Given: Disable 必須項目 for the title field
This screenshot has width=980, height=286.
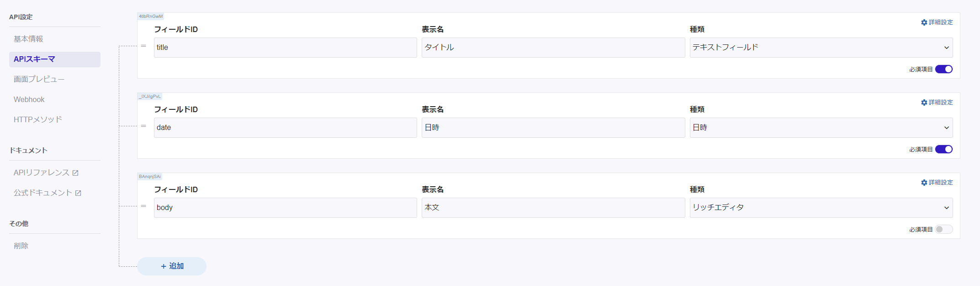Looking at the screenshot, I should (944, 69).
